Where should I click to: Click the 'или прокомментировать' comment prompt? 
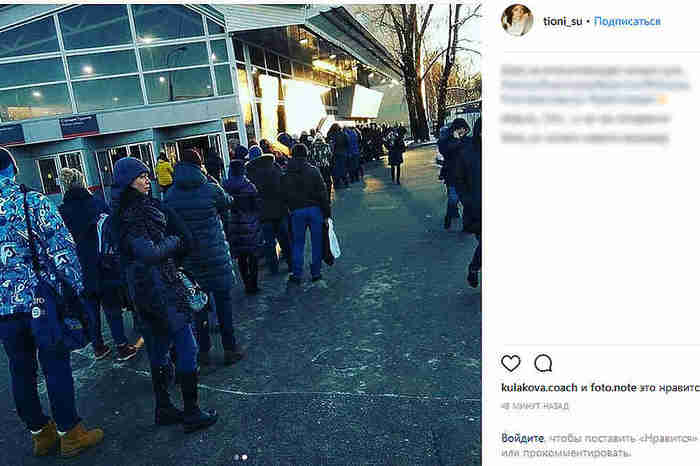click(566, 453)
